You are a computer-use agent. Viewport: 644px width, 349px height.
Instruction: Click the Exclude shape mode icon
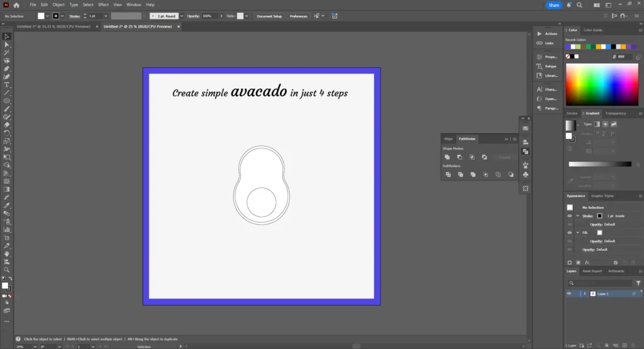[485, 157]
